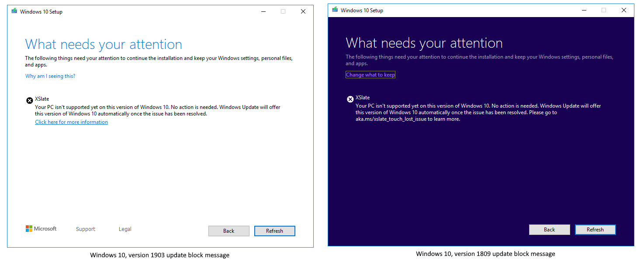Click the XSlate error icon in the 1809 dialog
This screenshot has height=266, width=644.
coord(350,99)
